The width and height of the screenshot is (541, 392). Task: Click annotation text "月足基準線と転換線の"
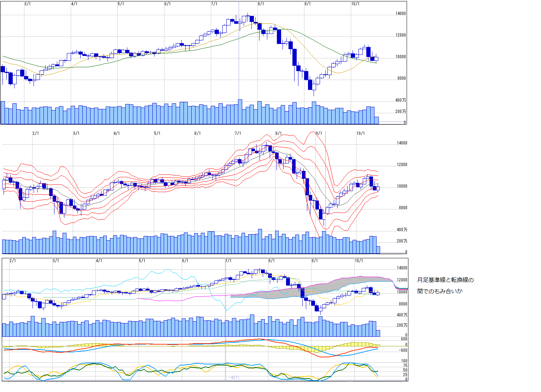445,280
